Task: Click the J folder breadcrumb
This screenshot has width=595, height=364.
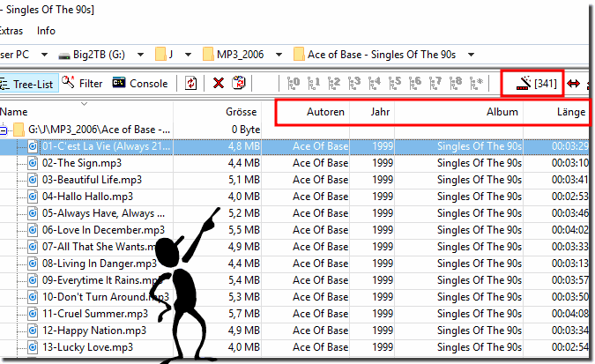Action: (164, 55)
